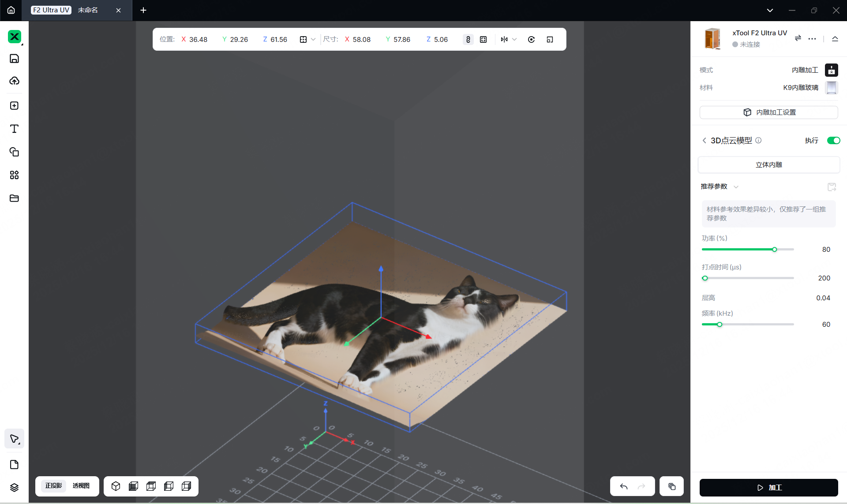Viewport: 847px width, 504px height.
Task: Open the apps grid icon
Action: click(x=14, y=175)
